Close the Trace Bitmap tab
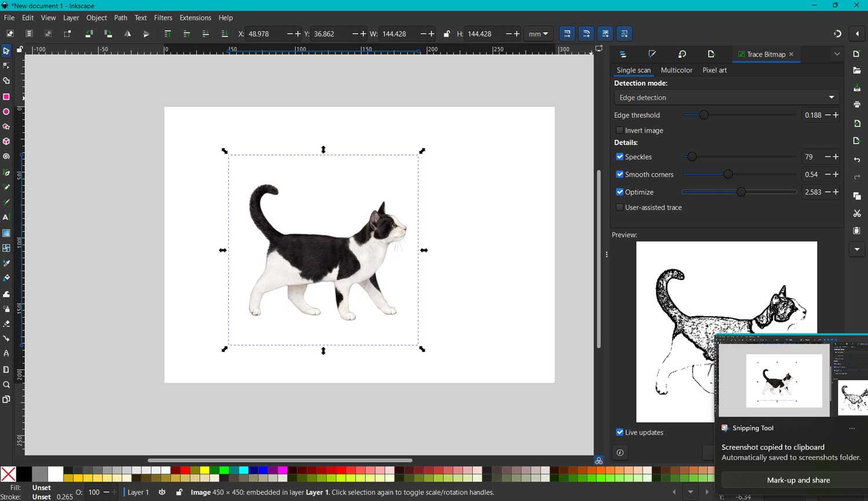Viewport: 868px width, 501px height. (x=791, y=54)
